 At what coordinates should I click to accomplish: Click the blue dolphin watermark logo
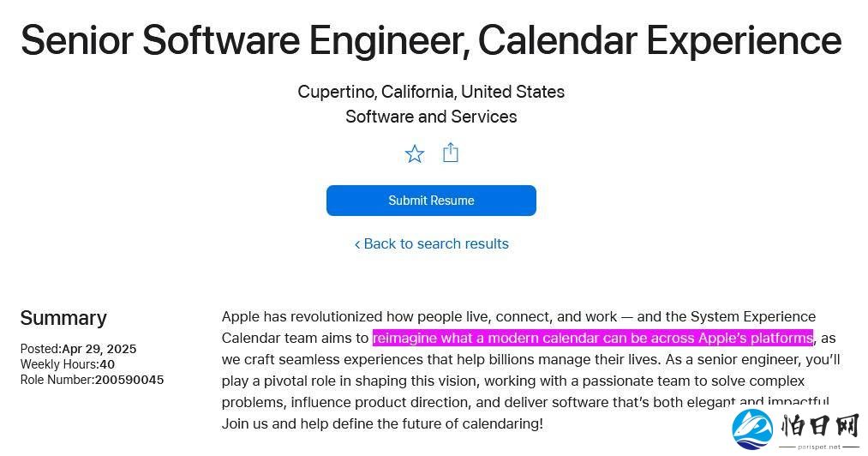click(x=752, y=429)
